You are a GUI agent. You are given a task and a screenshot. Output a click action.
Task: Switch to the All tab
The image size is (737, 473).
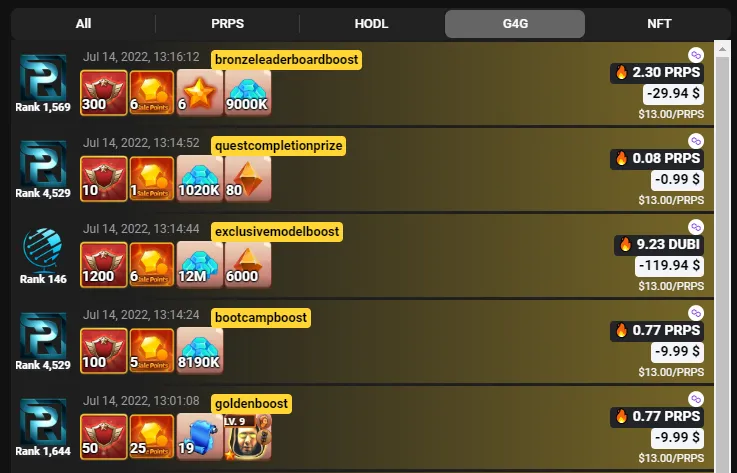(x=83, y=24)
